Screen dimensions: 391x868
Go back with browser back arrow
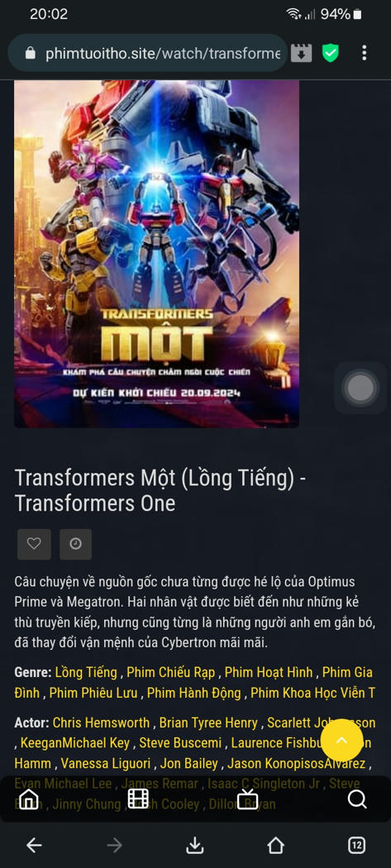pyautogui.click(x=35, y=846)
